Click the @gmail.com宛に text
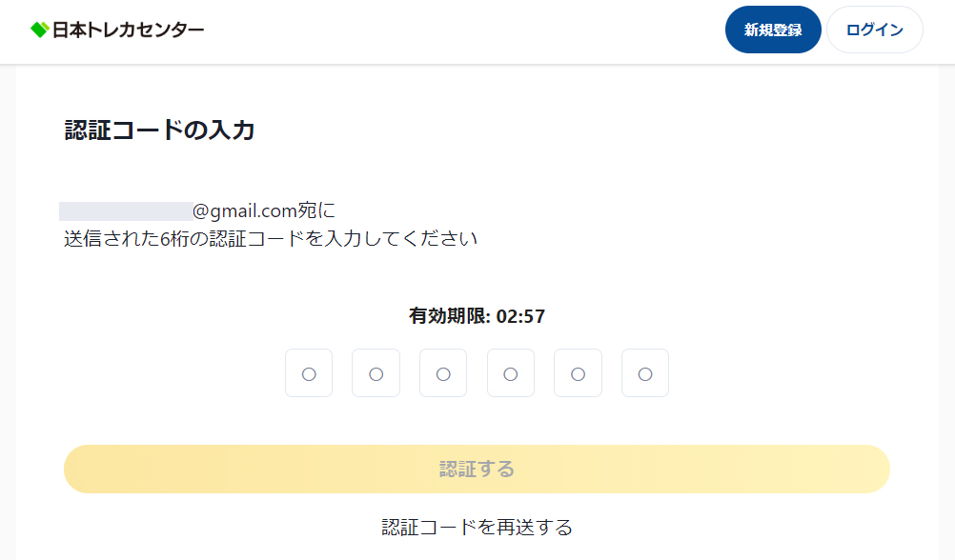The height and width of the screenshot is (560, 955). tap(264, 211)
